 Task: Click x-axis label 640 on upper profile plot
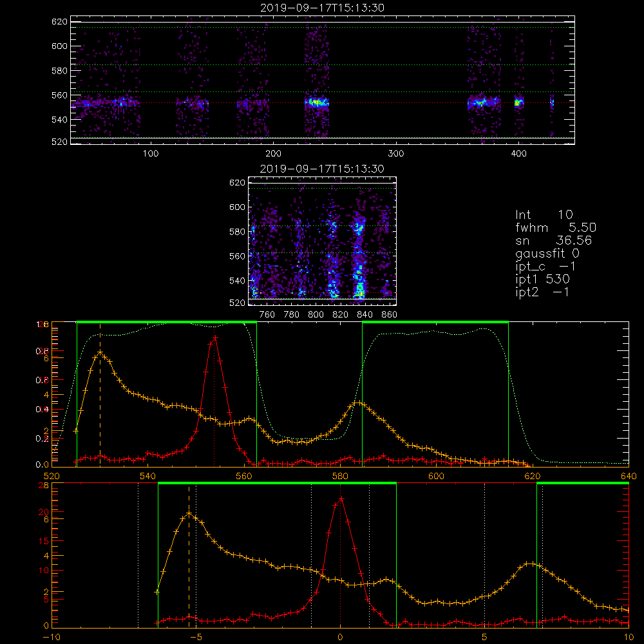(x=629, y=476)
